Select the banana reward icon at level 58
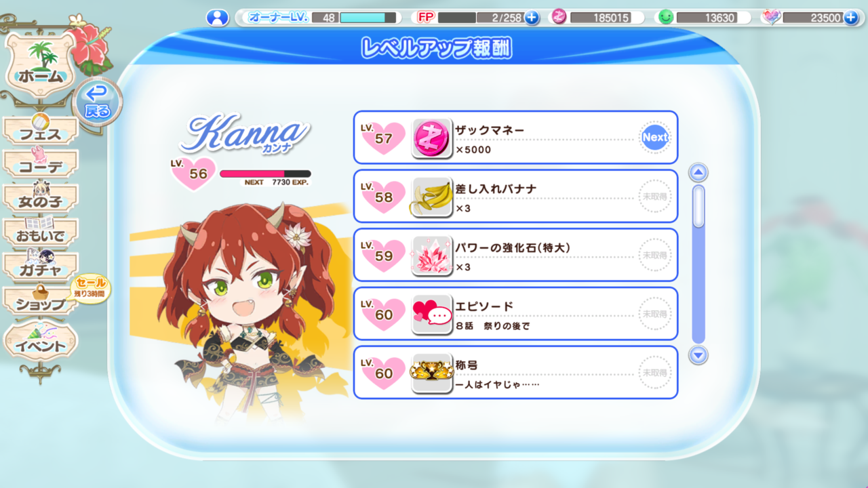Image resolution: width=868 pixels, height=488 pixels. 432,197
